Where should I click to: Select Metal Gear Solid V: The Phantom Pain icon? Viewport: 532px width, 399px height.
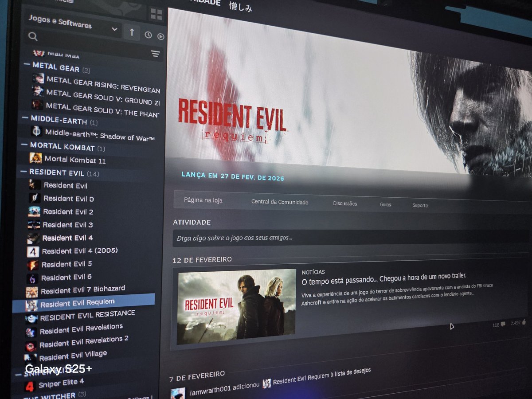tap(37, 104)
